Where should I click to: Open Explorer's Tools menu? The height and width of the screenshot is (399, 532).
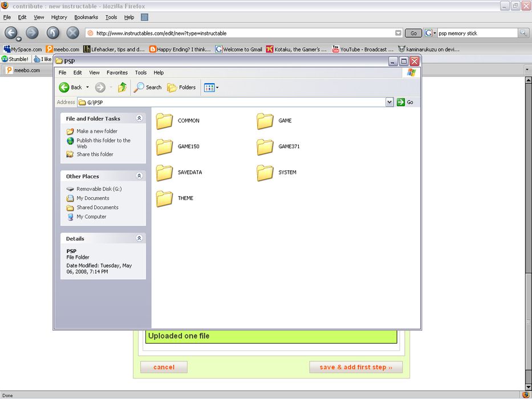coord(141,72)
